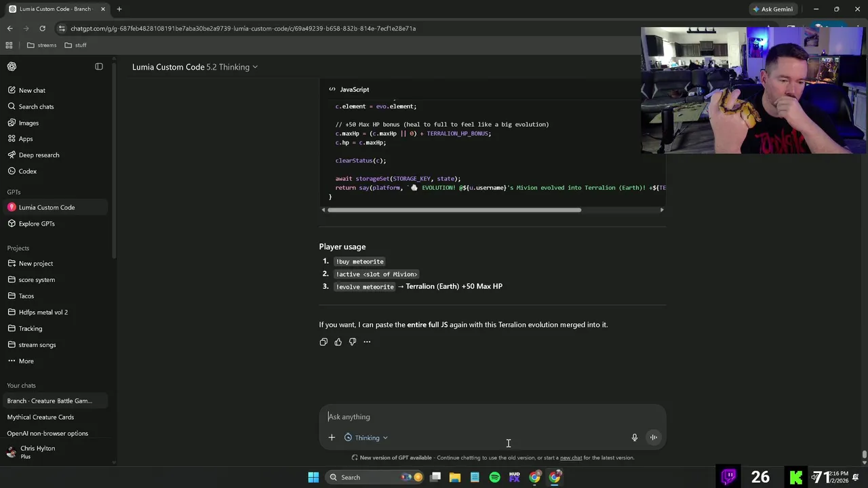
Task: Reload the page
Action: [x=42, y=28]
